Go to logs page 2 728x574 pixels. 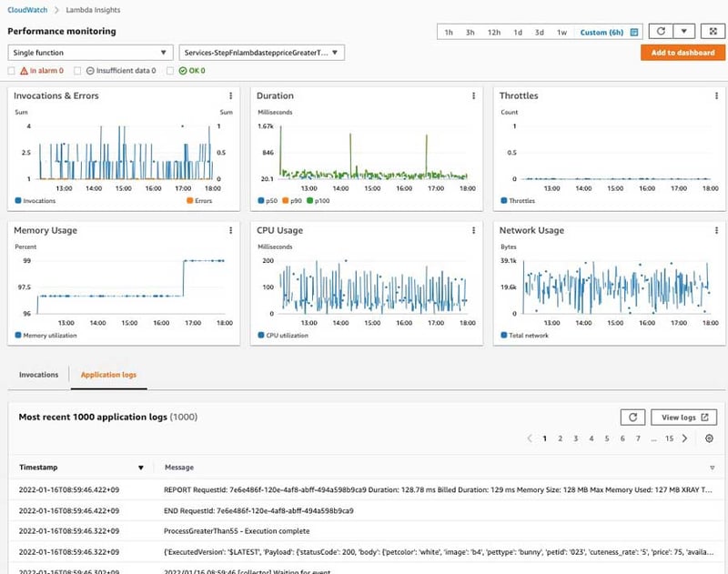[x=561, y=438]
